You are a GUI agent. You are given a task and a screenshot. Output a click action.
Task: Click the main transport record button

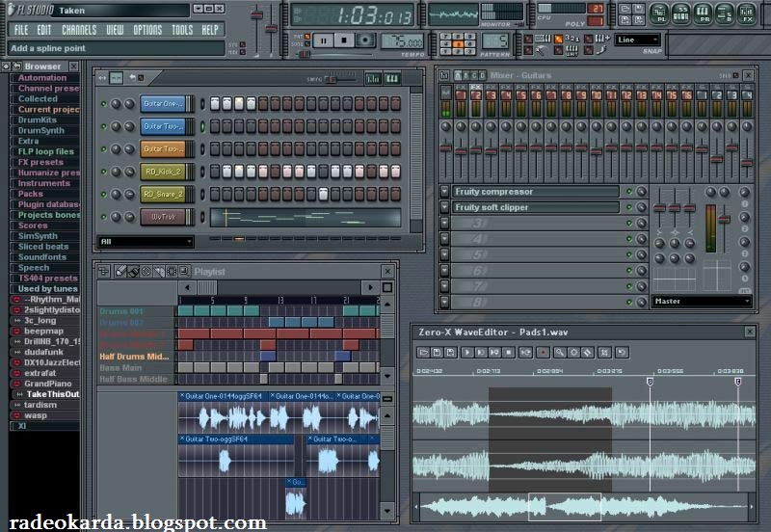[365, 40]
